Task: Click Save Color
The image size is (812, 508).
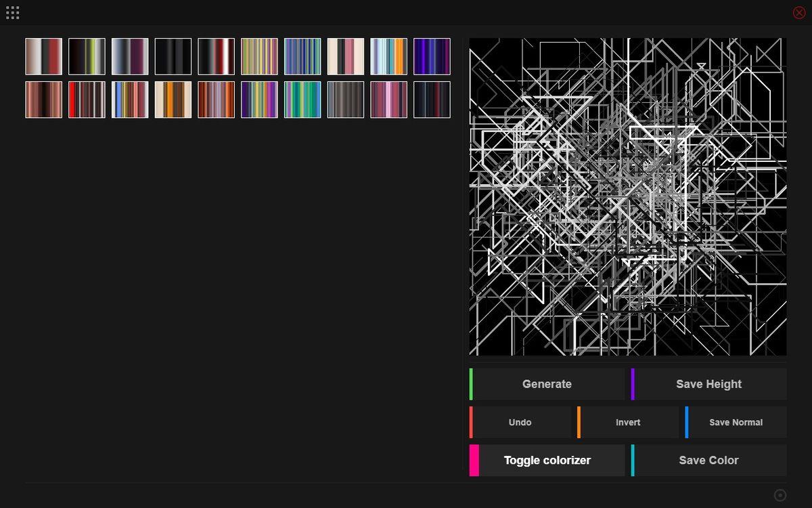Action: (708, 461)
